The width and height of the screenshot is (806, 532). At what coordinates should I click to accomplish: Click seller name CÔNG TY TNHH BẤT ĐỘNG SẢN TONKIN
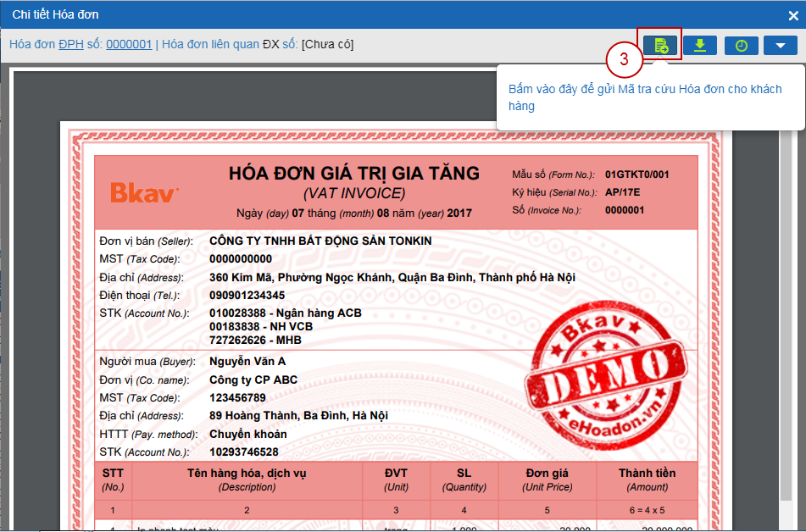pyautogui.click(x=320, y=241)
